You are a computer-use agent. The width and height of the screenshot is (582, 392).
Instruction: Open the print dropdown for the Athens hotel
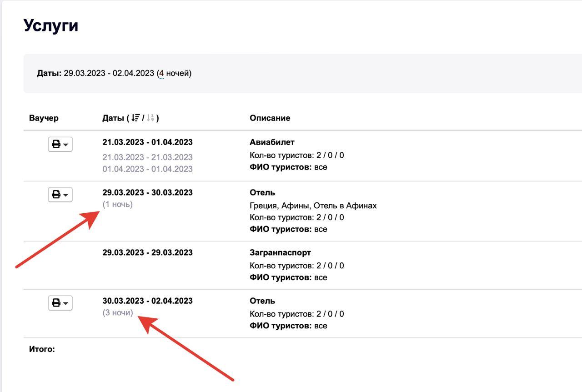pyautogui.click(x=60, y=195)
